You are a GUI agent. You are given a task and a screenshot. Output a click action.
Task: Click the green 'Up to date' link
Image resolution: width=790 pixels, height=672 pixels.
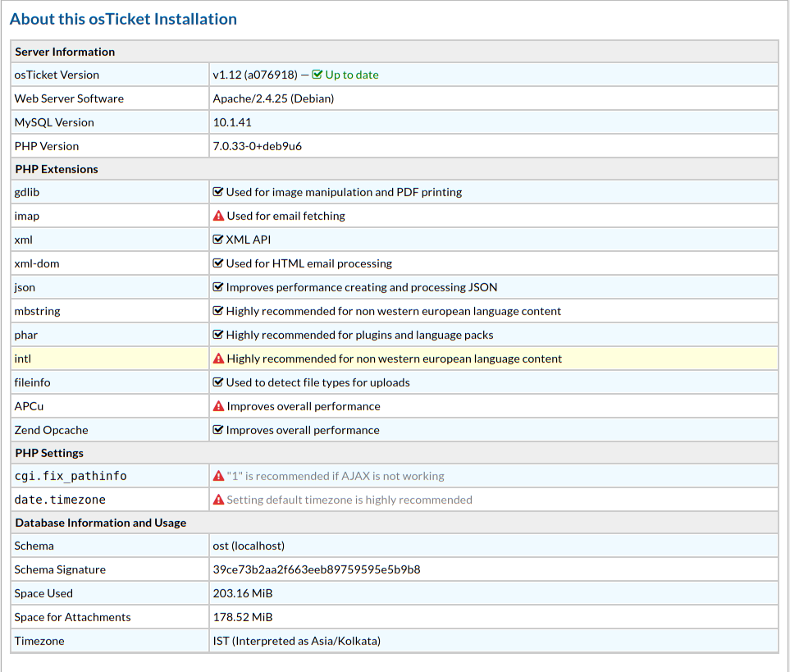coord(351,75)
